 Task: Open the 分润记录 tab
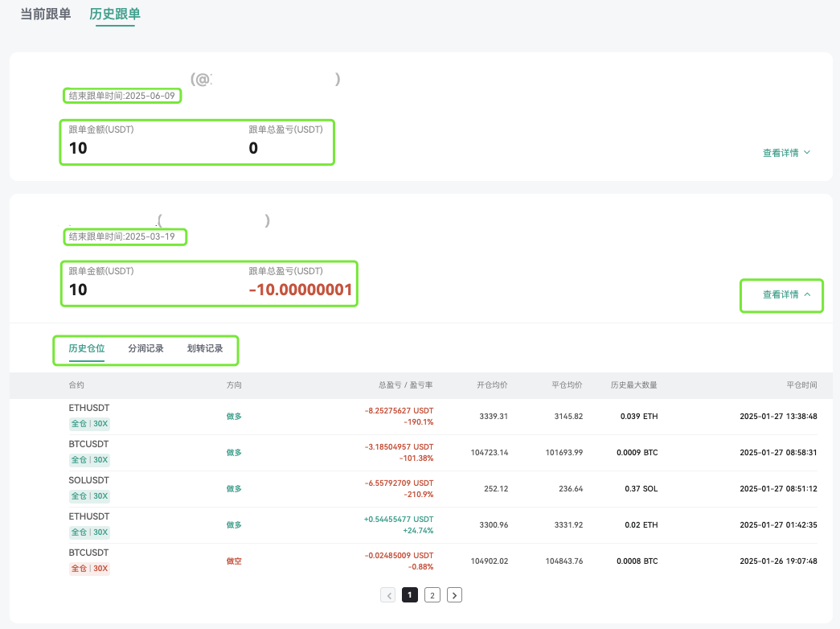pos(147,348)
